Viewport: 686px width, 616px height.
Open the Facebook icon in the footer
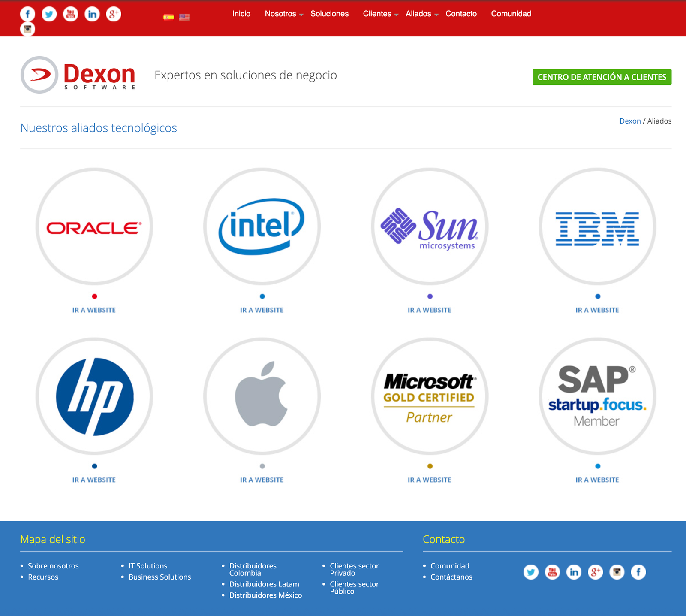(638, 572)
